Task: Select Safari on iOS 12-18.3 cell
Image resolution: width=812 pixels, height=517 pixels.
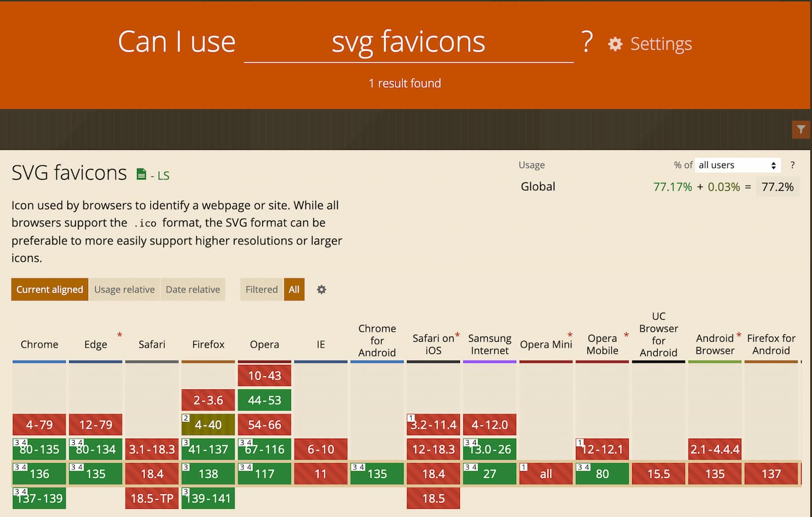Action: (x=433, y=449)
